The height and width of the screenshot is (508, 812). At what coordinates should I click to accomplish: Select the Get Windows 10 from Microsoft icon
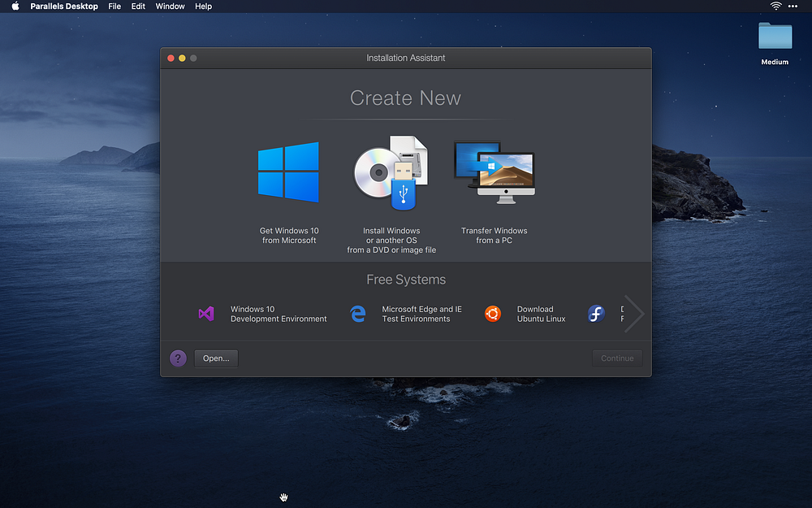[x=288, y=172]
